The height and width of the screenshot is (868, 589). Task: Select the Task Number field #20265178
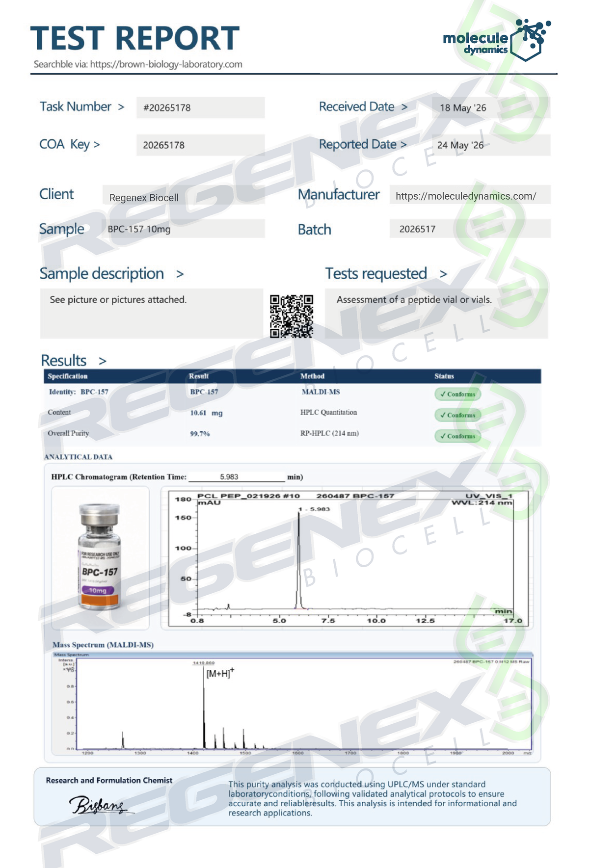(x=201, y=107)
